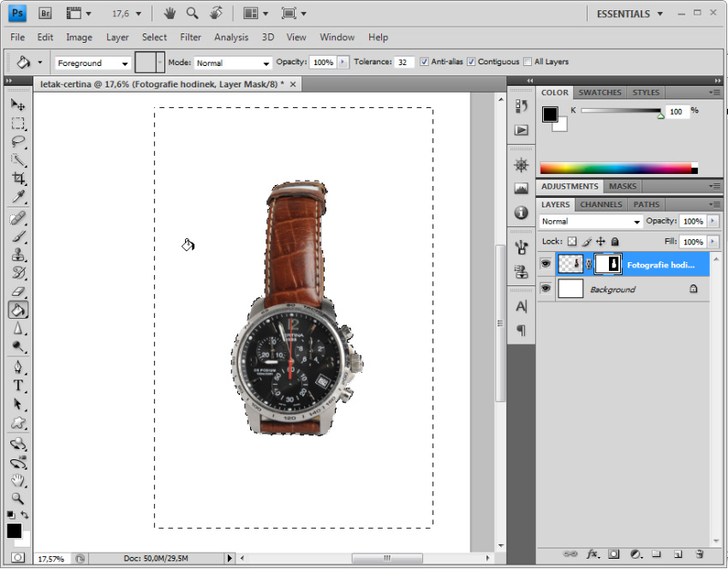Select the Move tool
Viewport: 728px width, 569px height.
[18, 104]
